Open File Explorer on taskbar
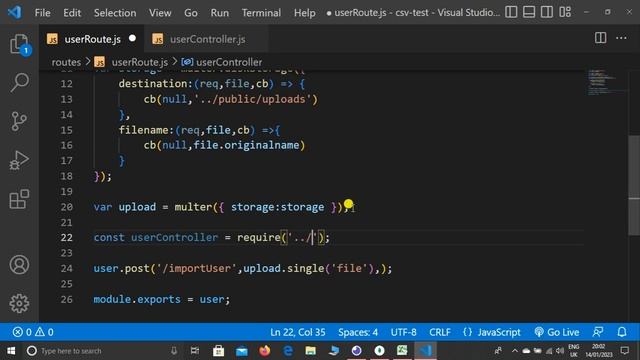This screenshot has width=640, height=360. click(x=311, y=351)
